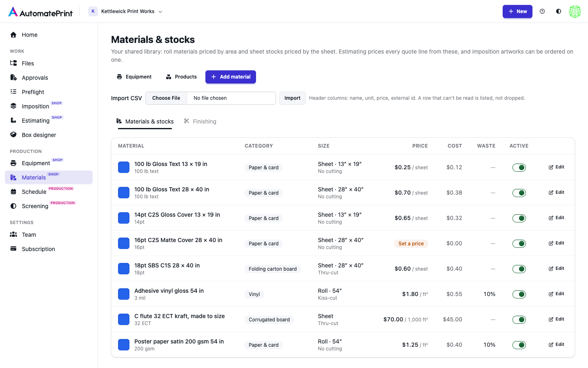Click the color swatch for C flute 32 ECT kraft

tap(124, 319)
